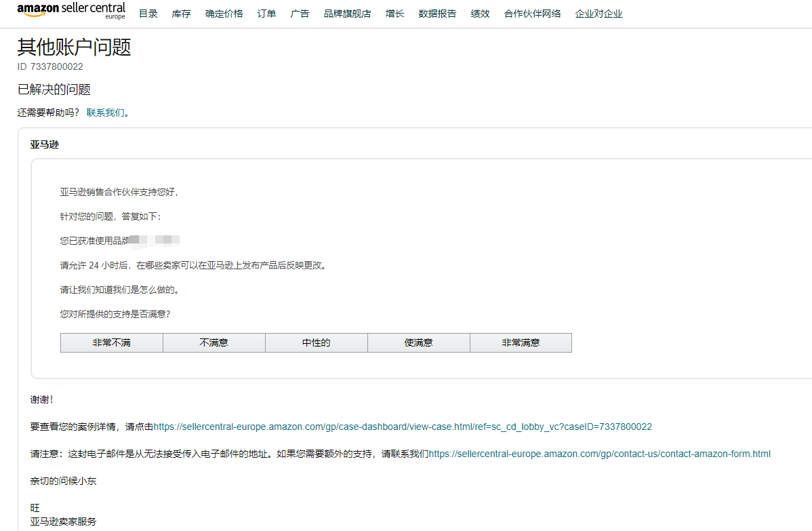Viewport: 812px width, 531px height.
Task: Open the 确定价格 menu
Action: click(x=224, y=13)
